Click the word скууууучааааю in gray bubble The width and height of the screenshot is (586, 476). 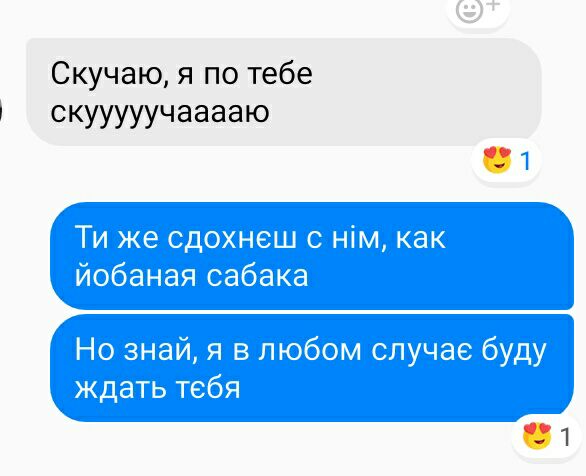[160, 114]
